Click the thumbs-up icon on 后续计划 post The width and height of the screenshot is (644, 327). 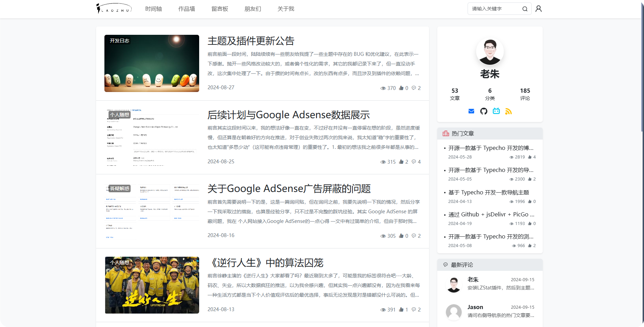pos(401,162)
